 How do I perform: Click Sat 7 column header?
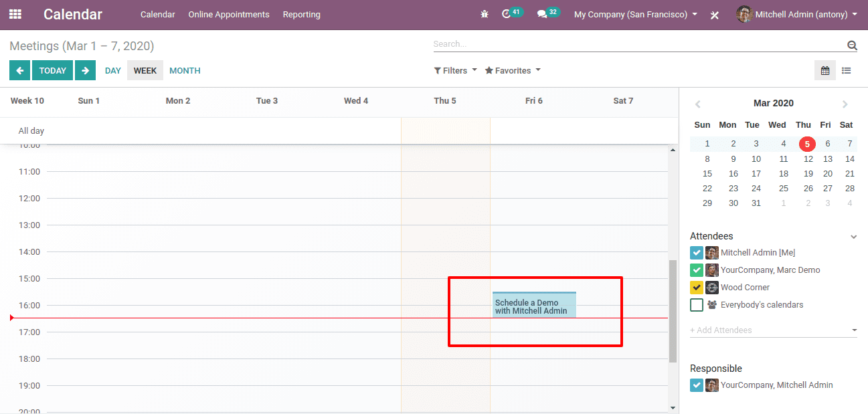(623, 101)
